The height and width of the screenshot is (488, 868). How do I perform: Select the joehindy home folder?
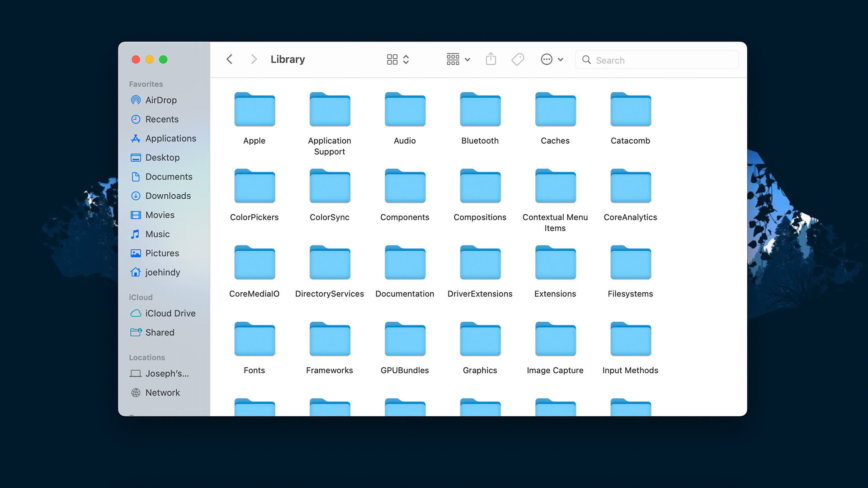[x=162, y=272]
